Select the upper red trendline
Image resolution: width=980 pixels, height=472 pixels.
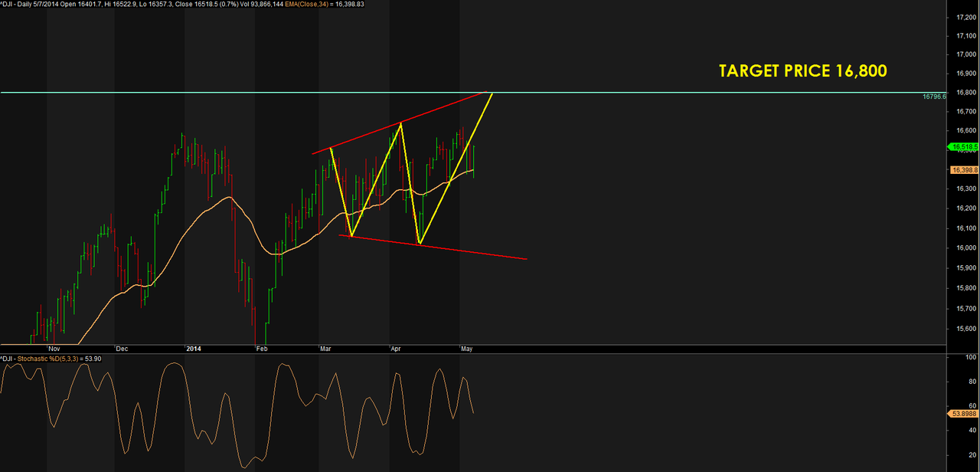pos(398,123)
